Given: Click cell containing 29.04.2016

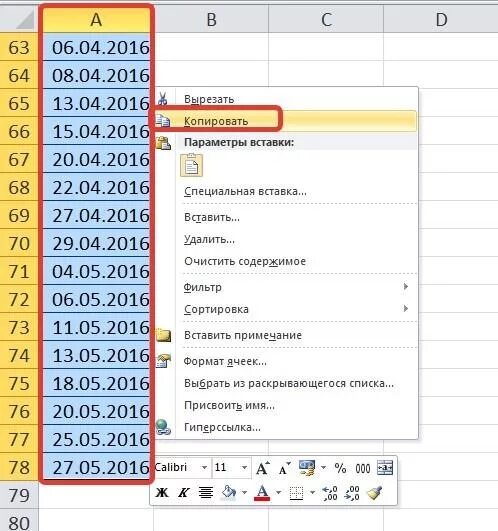Looking at the screenshot, I should pyautogui.click(x=96, y=243).
